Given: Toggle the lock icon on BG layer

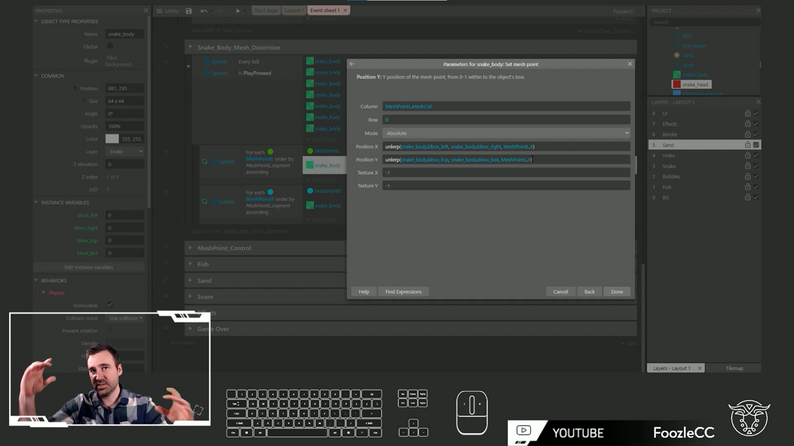Looking at the screenshot, I should (x=747, y=197).
